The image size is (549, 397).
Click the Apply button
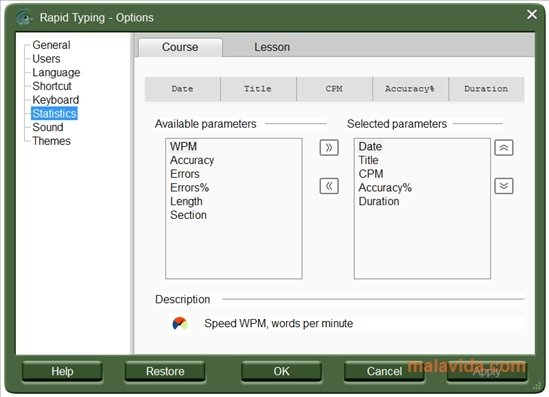point(487,371)
